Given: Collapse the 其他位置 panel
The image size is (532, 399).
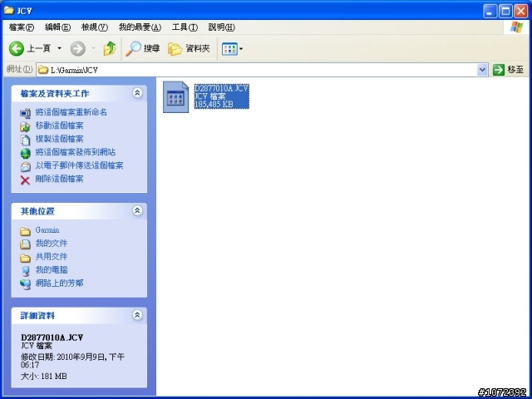Looking at the screenshot, I should click(137, 210).
